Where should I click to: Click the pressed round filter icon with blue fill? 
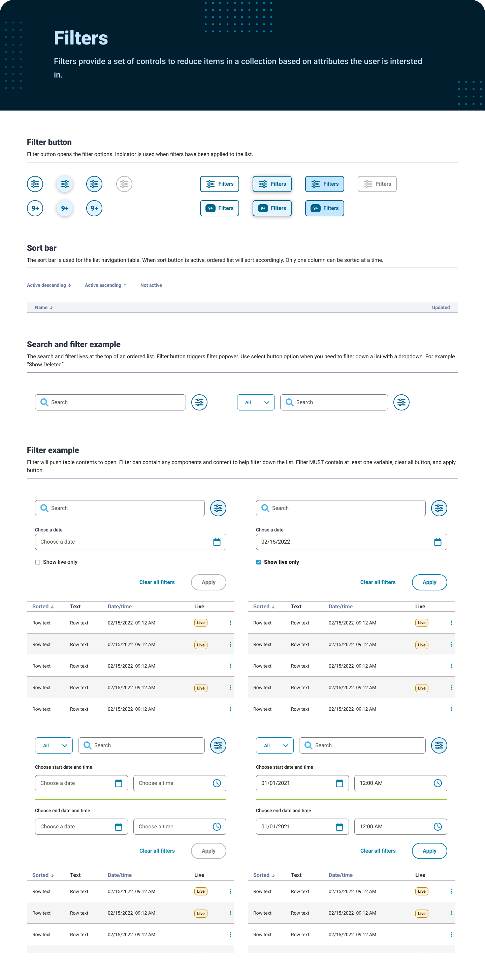(94, 184)
